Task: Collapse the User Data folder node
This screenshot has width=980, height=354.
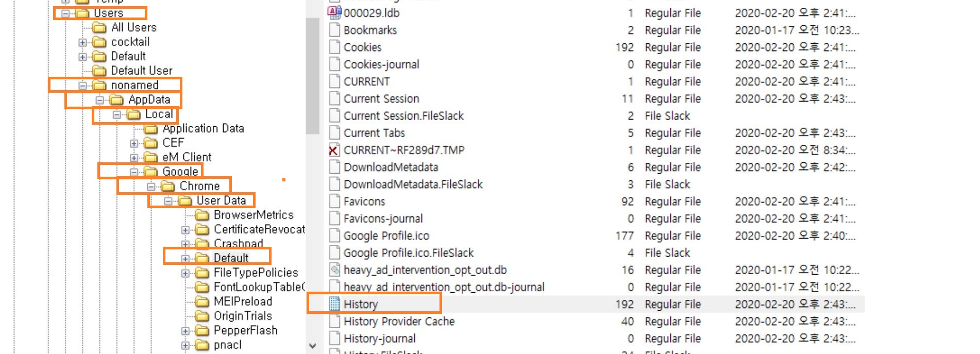Action: click(x=168, y=201)
